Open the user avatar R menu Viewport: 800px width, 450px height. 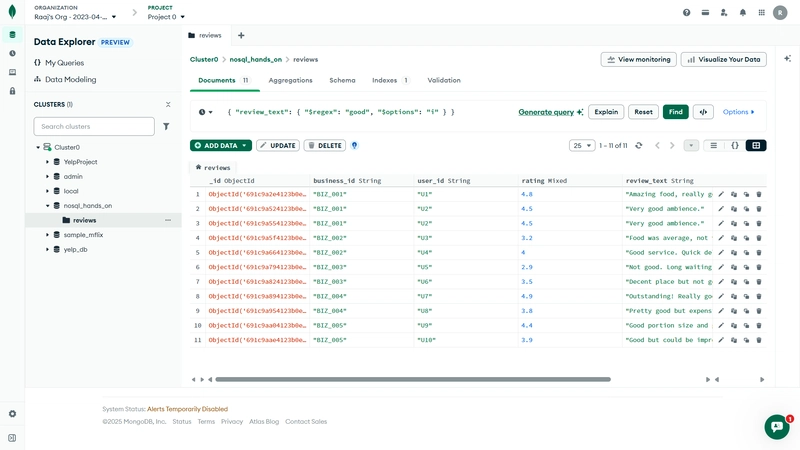point(780,13)
